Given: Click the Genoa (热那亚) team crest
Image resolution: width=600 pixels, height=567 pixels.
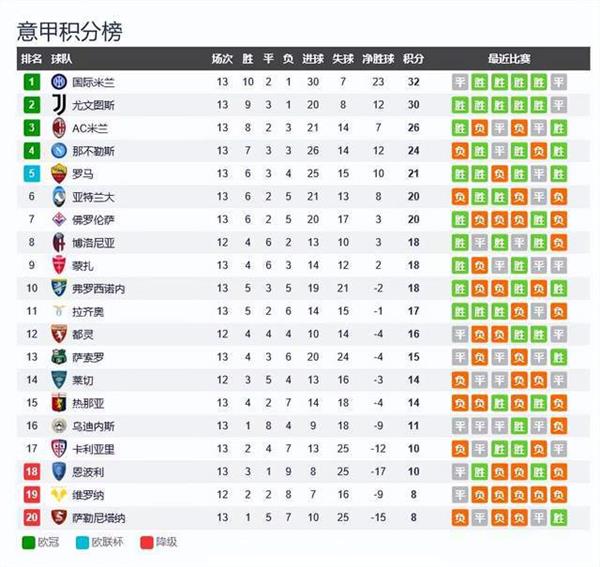Looking at the screenshot, I should tap(59, 403).
